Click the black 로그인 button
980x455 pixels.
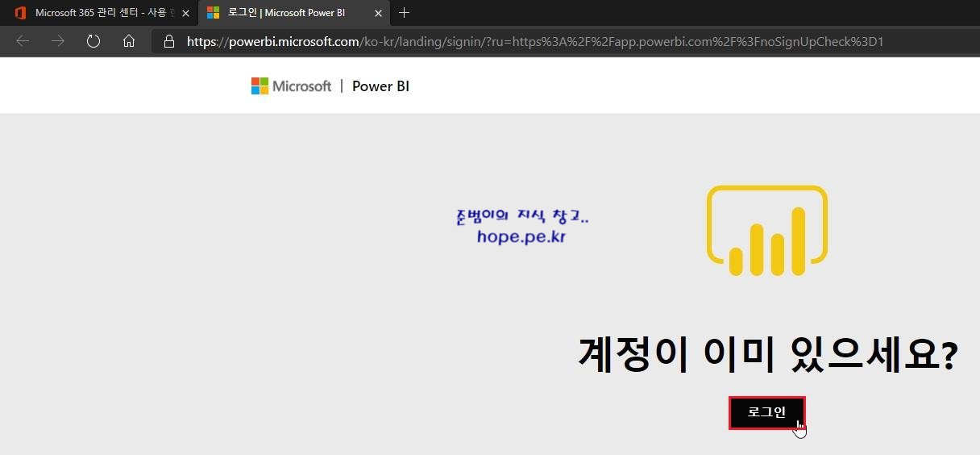[767, 412]
